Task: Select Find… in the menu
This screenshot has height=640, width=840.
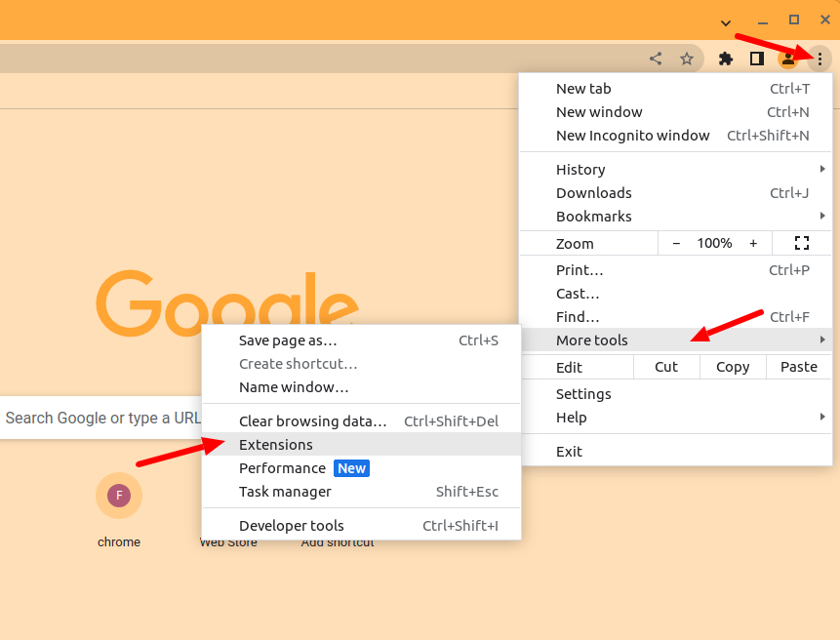Action: pyautogui.click(x=675, y=317)
